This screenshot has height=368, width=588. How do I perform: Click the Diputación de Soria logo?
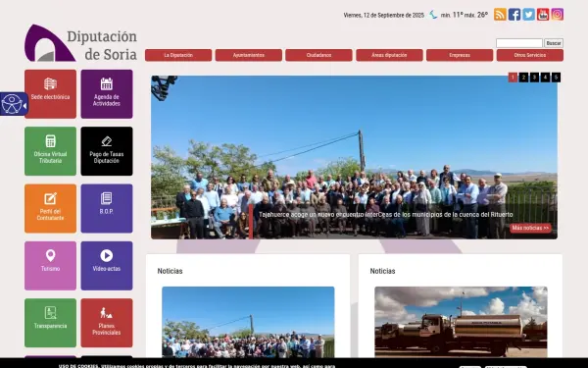(x=80, y=43)
